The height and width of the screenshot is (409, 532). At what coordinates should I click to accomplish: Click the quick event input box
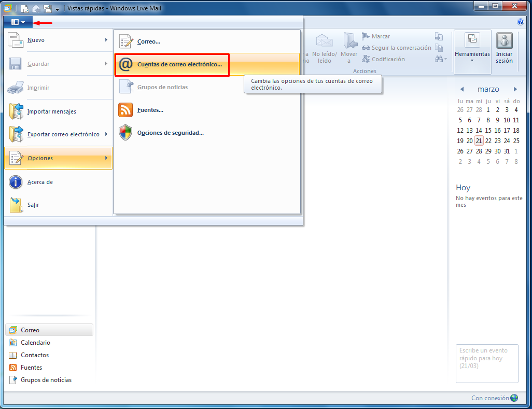click(x=487, y=363)
